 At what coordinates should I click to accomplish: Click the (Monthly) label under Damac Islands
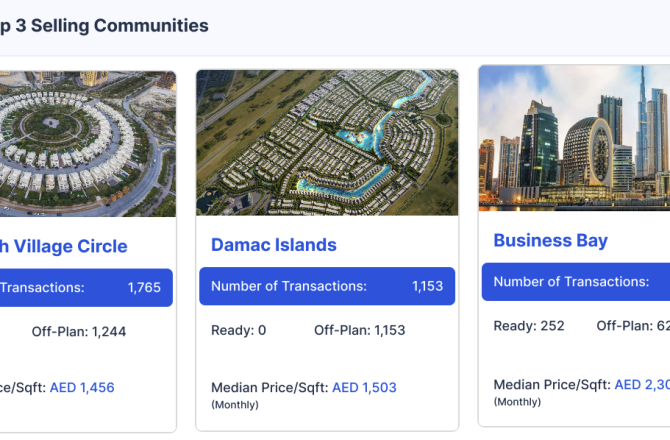click(234, 405)
